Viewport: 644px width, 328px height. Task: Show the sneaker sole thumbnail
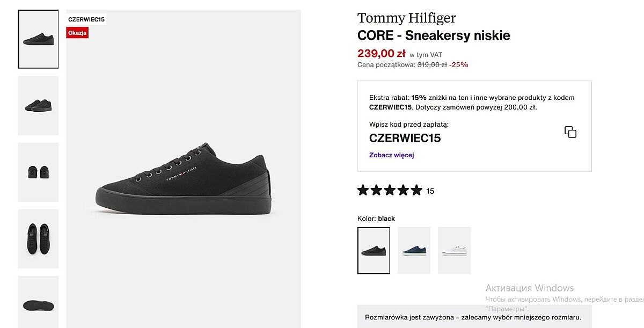[38, 303]
